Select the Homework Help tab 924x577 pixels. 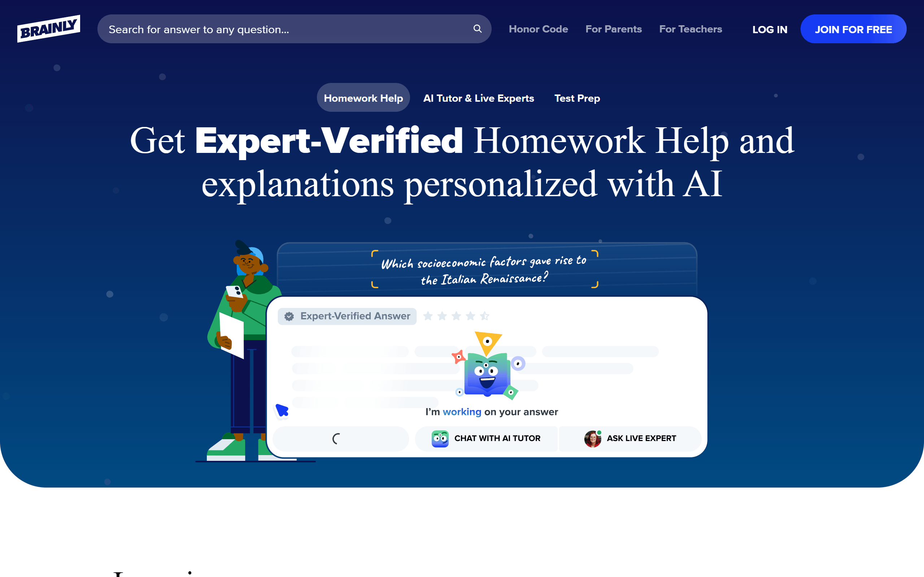point(363,97)
